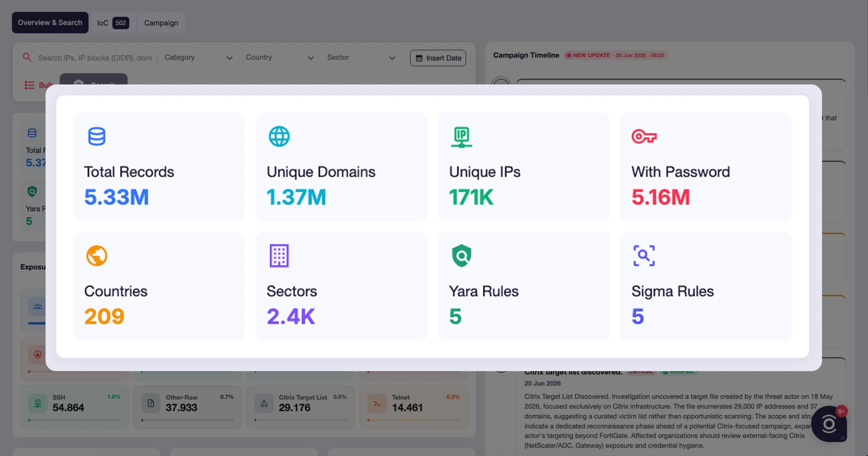This screenshot has width=868, height=456.
Task: Open the IoC tab
Action: coord(113,22)
